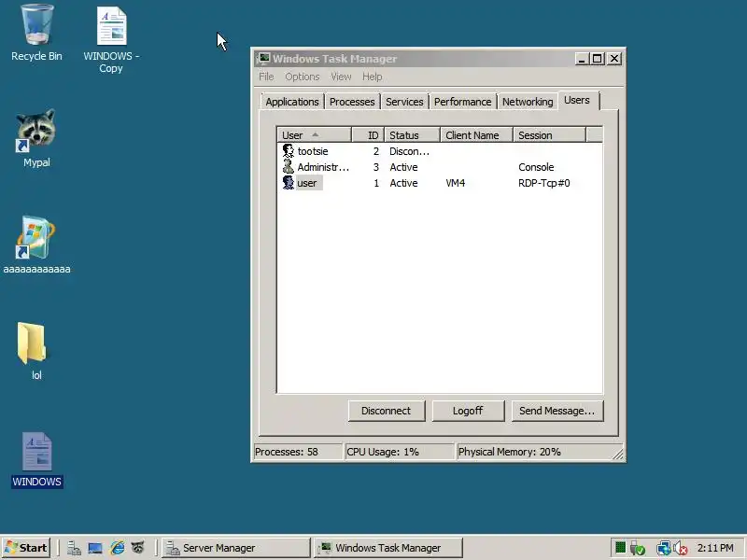
Task: Click the VM4 client name cell
Action: tap(455, 183)
